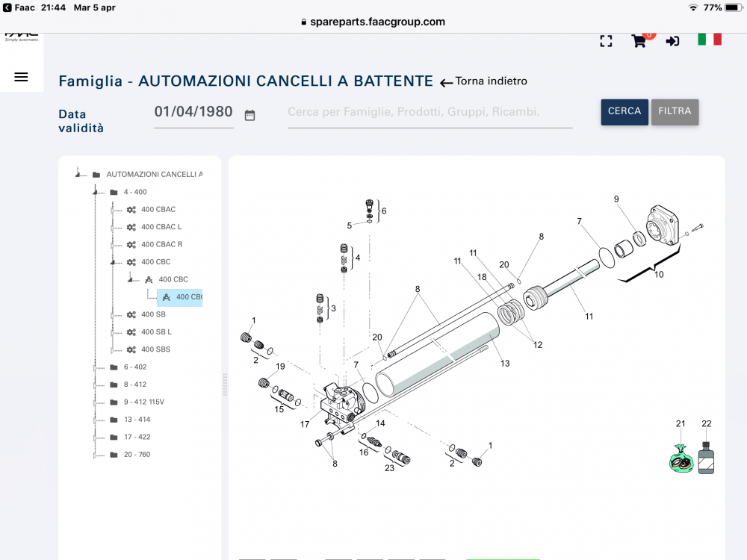Return to the Faac app via back arrow
The width and height of the screenshot is (747, 560).
7,7
